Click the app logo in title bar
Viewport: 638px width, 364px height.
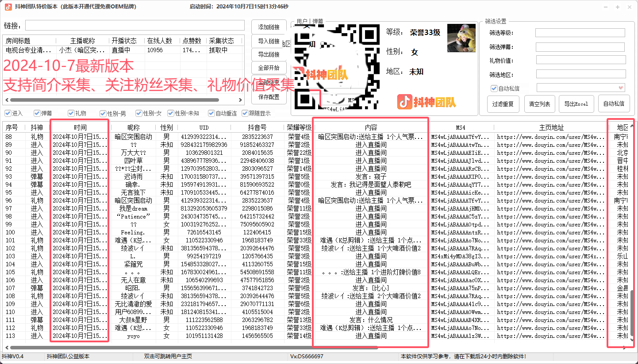pos(8,7)
